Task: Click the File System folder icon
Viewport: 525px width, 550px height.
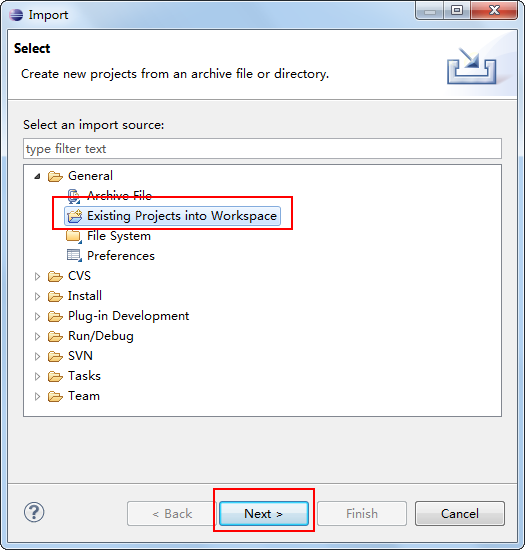Action: [74, 236]
